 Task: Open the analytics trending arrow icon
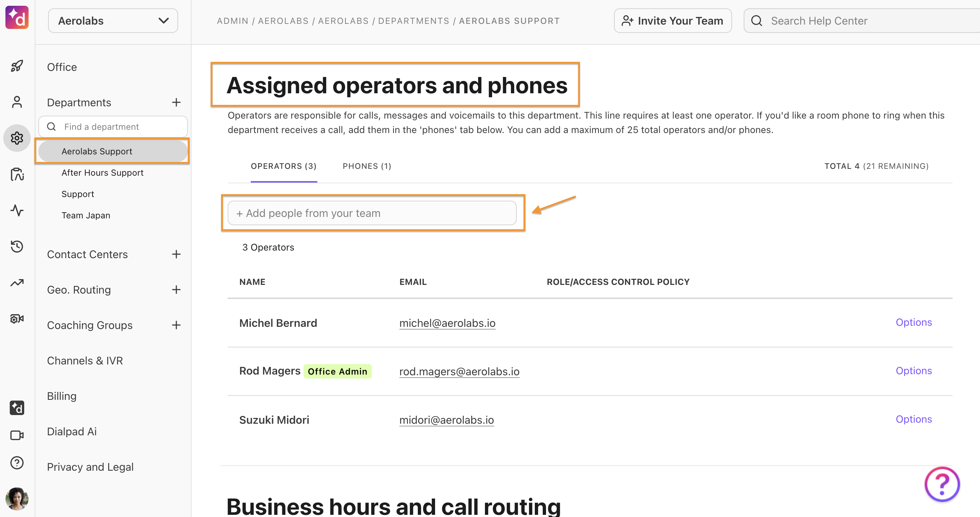(x=17, y=282)
